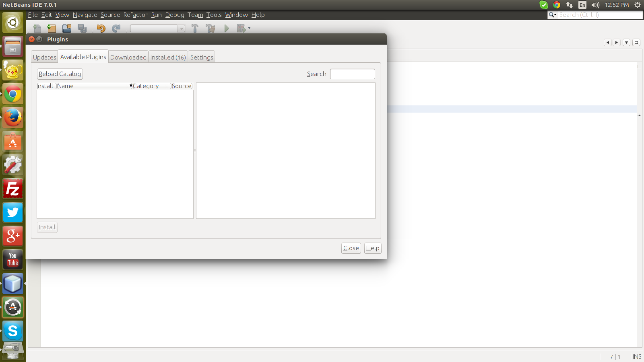Viewport: 644px width, 362px height.
Task: Click the Source column header
Action: pos(182,86)
